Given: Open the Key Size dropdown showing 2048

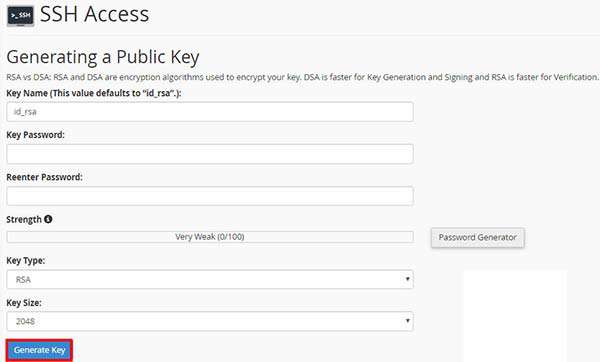Looking at the screenshot, I should (210, 321).
